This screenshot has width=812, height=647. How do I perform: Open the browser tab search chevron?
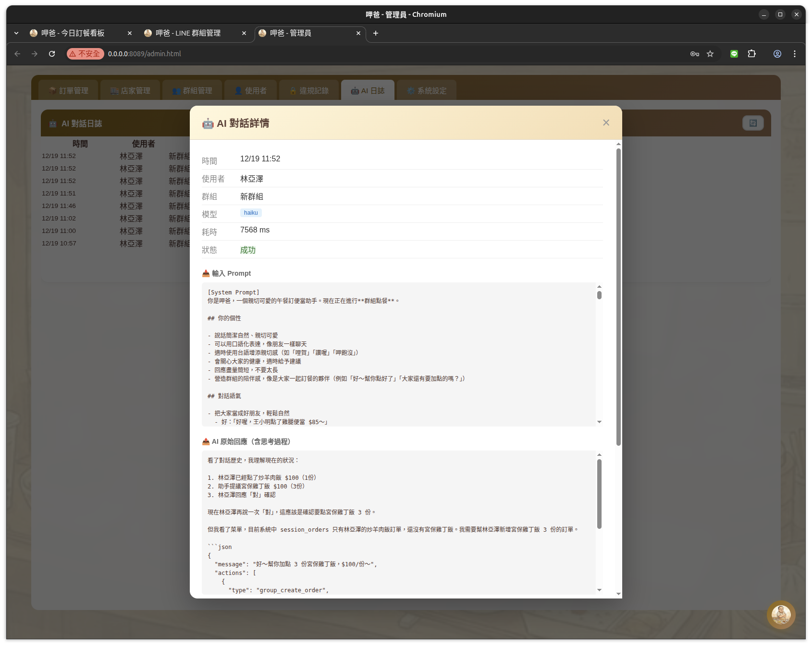(x=16, y=33)
